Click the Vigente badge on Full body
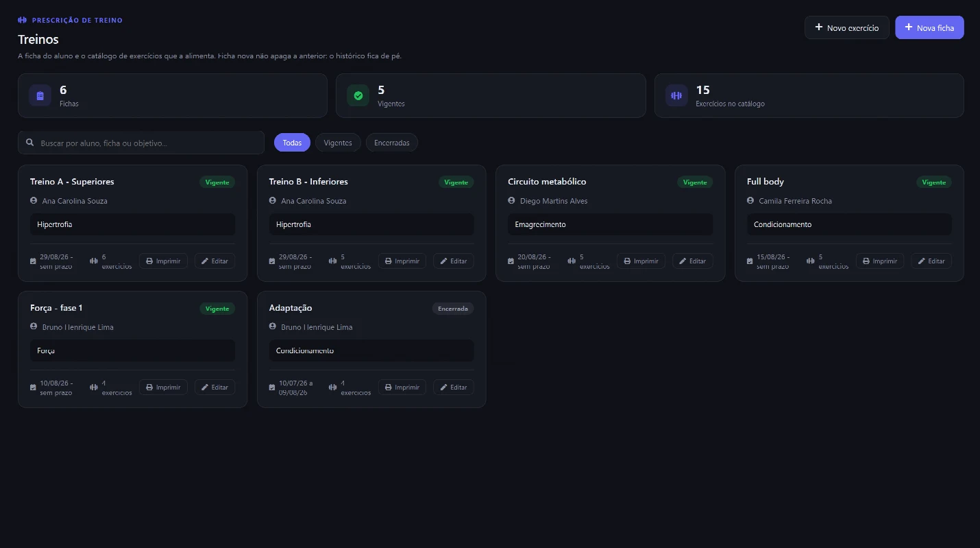This screenshot has width=980, height=548. pos(934,182)
